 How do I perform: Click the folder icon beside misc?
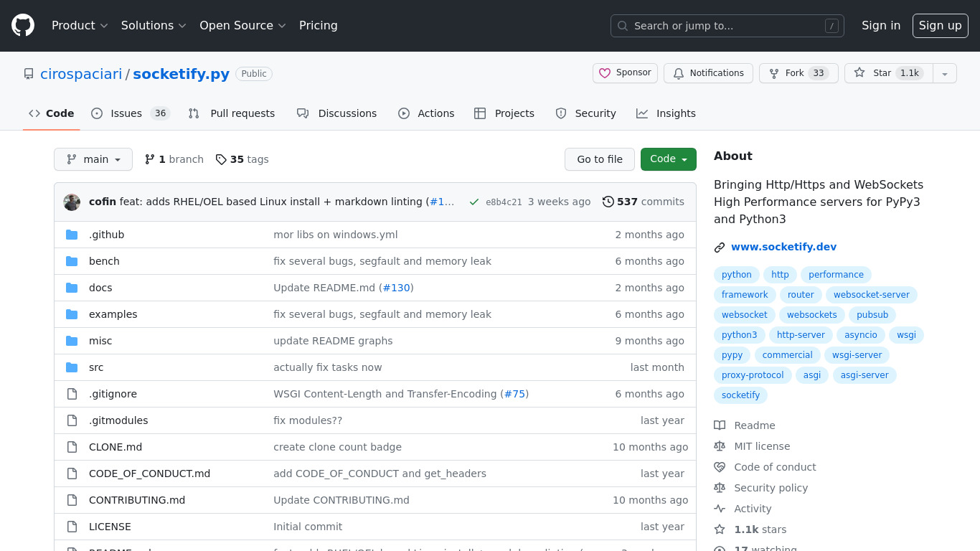pyautogui.click(x=72, y=341)
